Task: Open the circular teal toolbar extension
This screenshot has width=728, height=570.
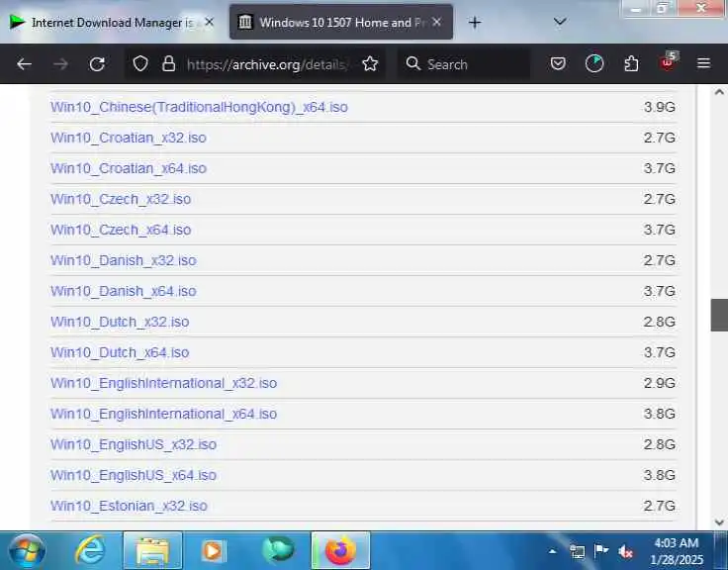Action: (594, 63)
